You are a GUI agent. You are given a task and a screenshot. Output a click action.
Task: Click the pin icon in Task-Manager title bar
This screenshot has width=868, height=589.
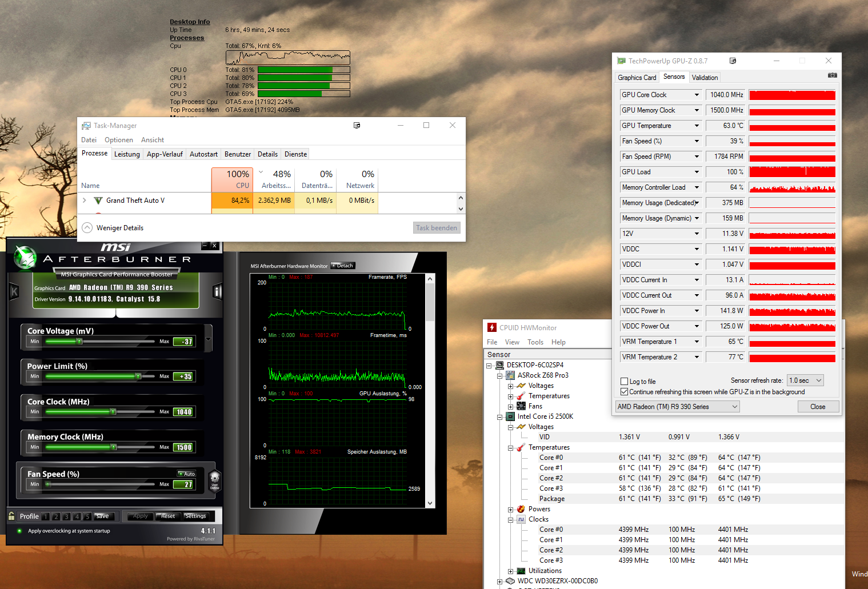tap(357, 125)
